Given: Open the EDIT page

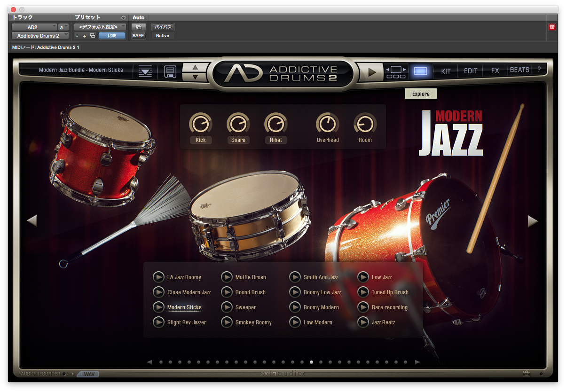Looking at the screenshot, I should (471, 71).
